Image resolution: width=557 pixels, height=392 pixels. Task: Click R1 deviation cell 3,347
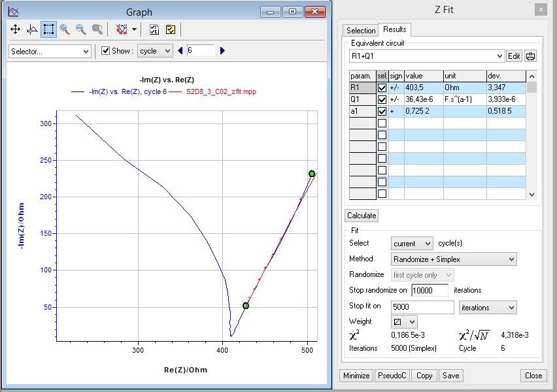[506, 88]
